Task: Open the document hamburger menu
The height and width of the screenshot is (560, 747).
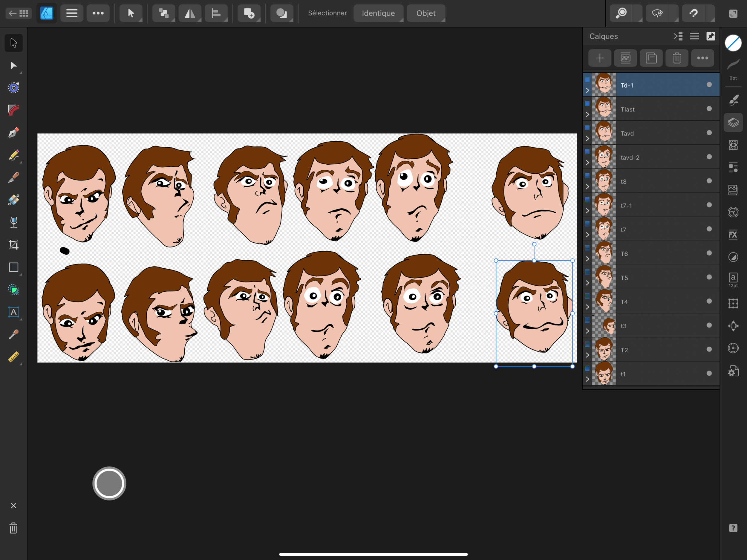Action: tap(72, 13)
